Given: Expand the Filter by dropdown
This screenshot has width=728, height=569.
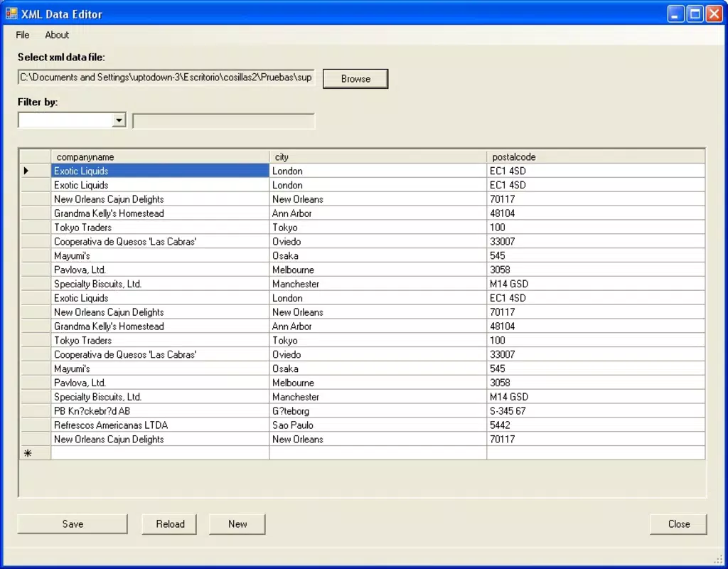Looking at the screenshot, I should [x=119, y=120].
